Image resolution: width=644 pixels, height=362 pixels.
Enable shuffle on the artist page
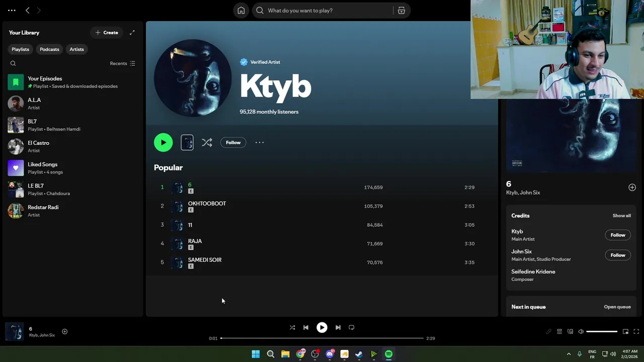[x=207, y=143]
